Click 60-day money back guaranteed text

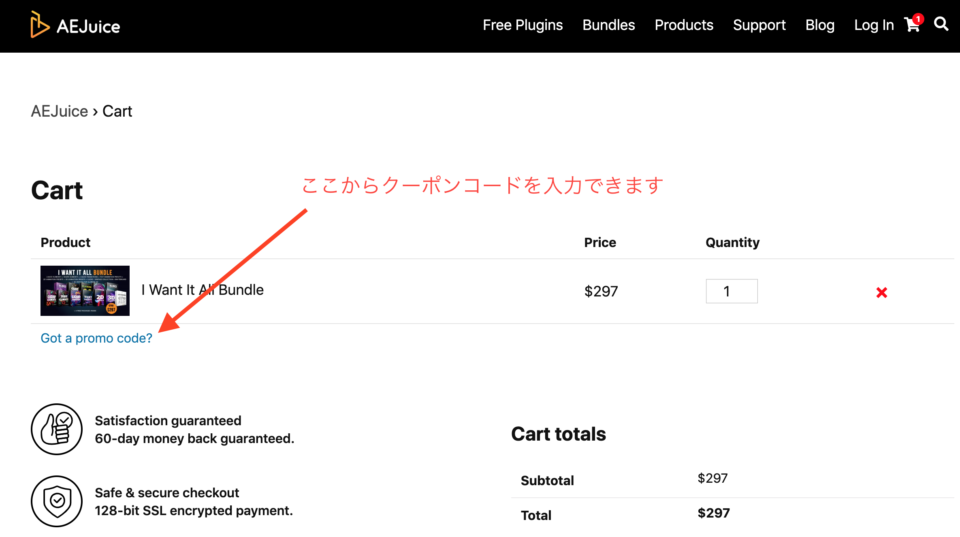pyautogui.click(x=194, y=438)
